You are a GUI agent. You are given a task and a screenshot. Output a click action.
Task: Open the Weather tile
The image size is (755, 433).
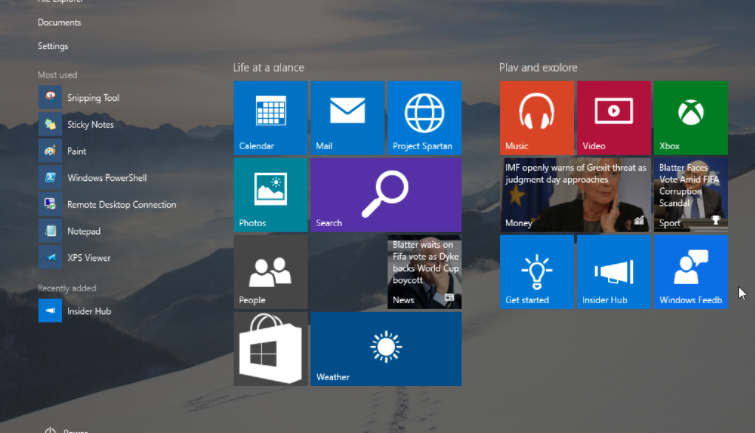tap(385, 348)
